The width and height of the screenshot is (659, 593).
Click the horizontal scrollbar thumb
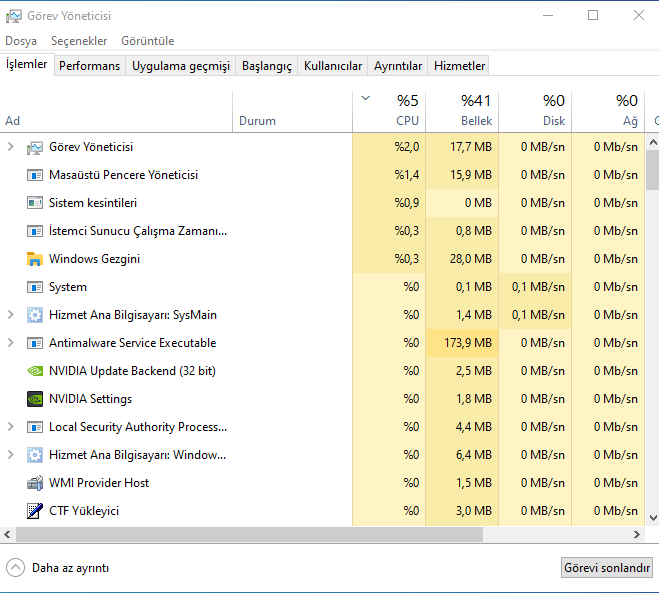click(x=249, y=535)
